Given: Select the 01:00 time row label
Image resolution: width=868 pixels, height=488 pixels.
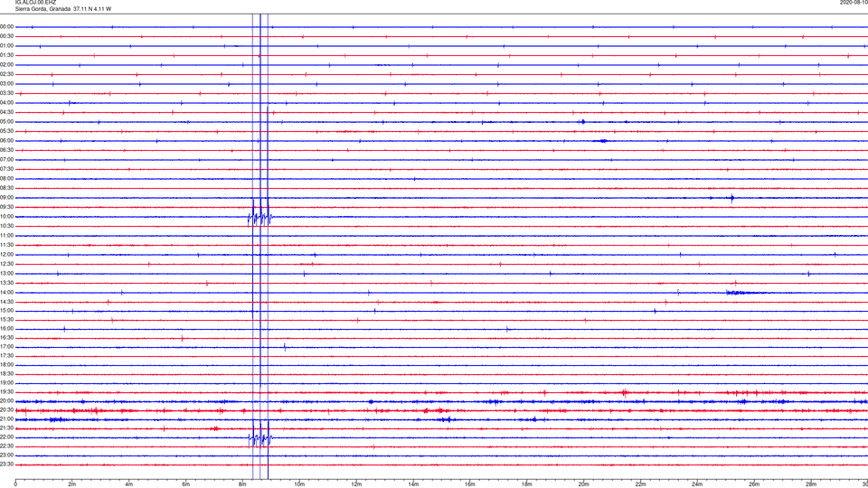Looking at the screenshot, I should point(7,46).
